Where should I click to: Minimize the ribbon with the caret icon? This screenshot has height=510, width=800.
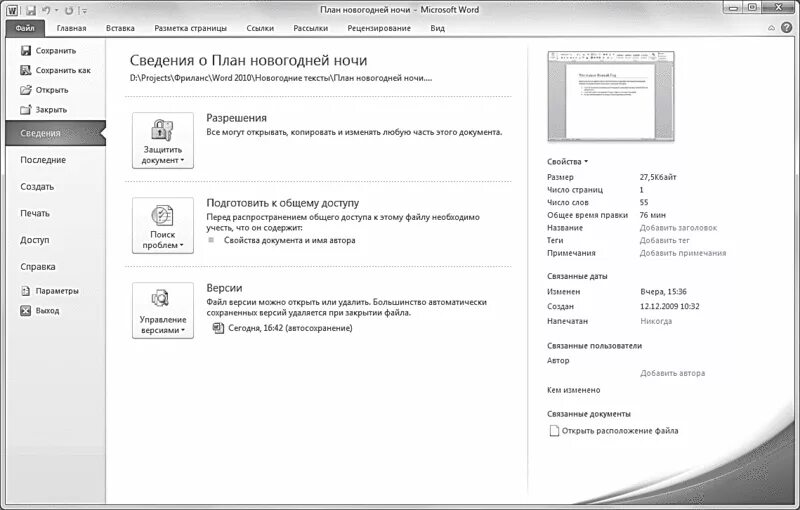pyautogui.click(x=771, y=29)
